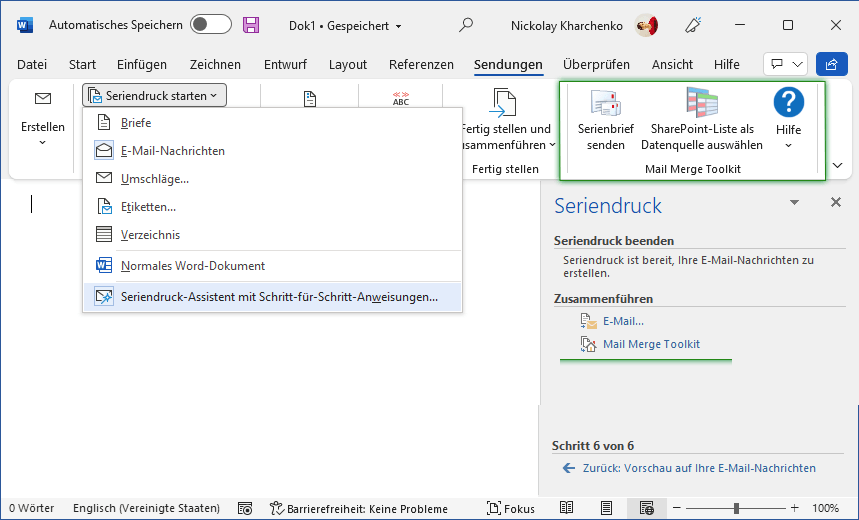Click the Word application logo icon
This screenshot has height=520, width=859.
25,25
